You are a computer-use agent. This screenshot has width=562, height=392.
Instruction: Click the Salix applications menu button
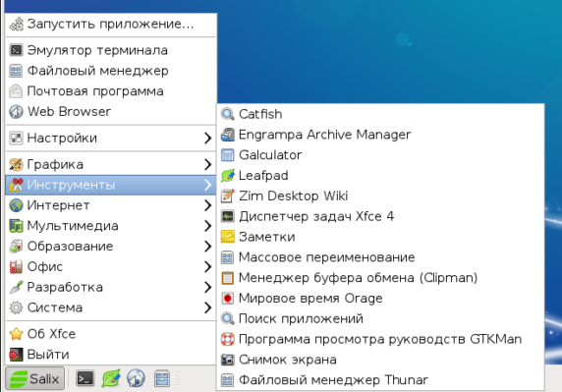(34, 378)
